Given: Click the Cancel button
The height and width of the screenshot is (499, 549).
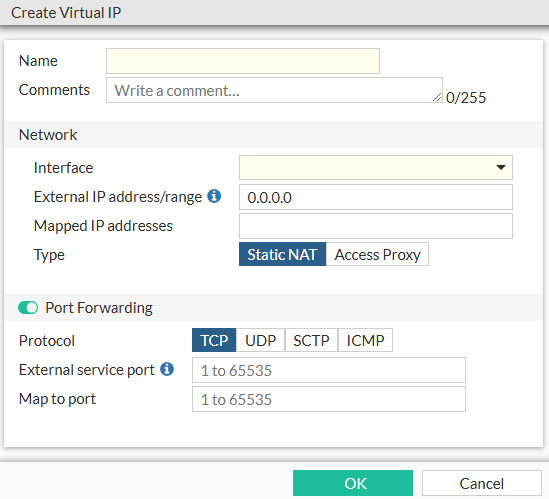Looking at the screenshot, I should click(x=482, y=483).
